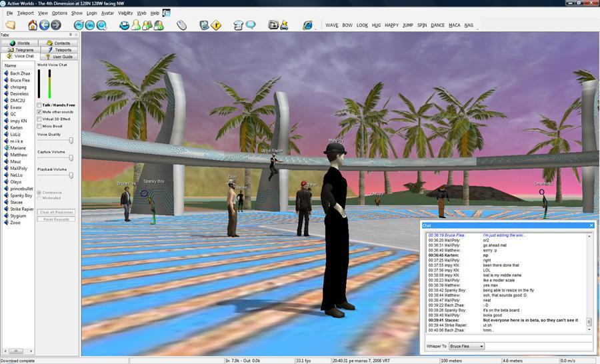Enable Micro Boost checkbox
This screenshot has width=600, height=364.
pos(39,126)
